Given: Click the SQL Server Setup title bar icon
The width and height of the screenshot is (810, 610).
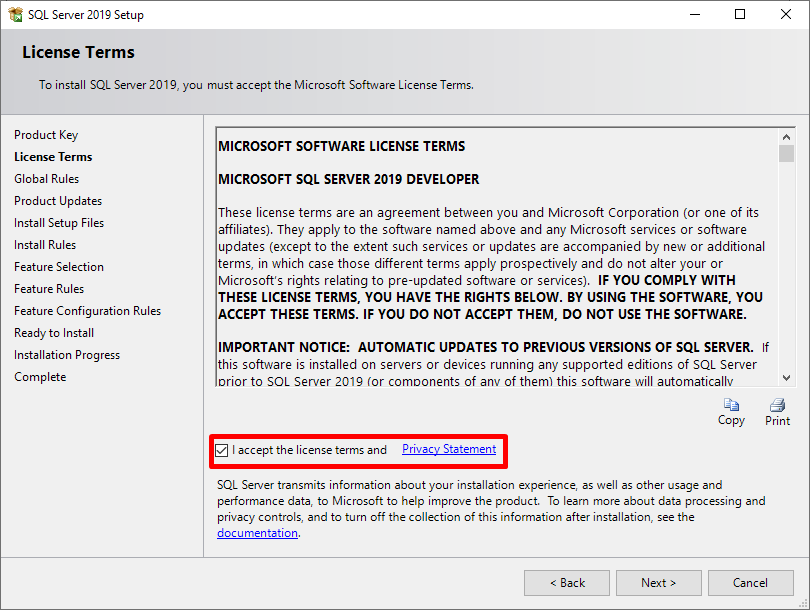Looking at the screenshot, I should click(x=15, y=15).
